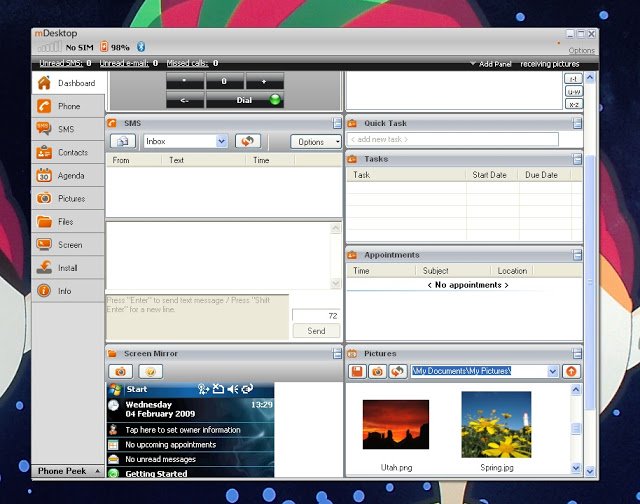
Task: Click the signal strength bars icon
Action: pos(49,47)
